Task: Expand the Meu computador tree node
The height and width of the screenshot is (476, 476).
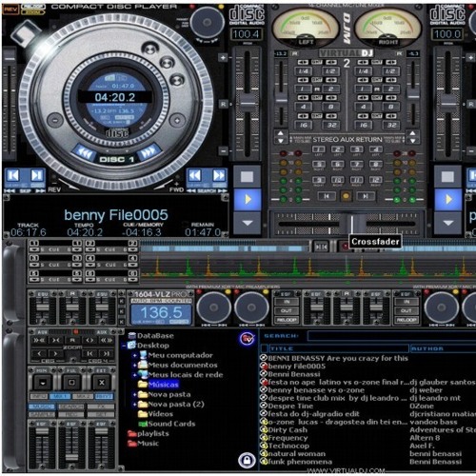Action: (134, 355)
